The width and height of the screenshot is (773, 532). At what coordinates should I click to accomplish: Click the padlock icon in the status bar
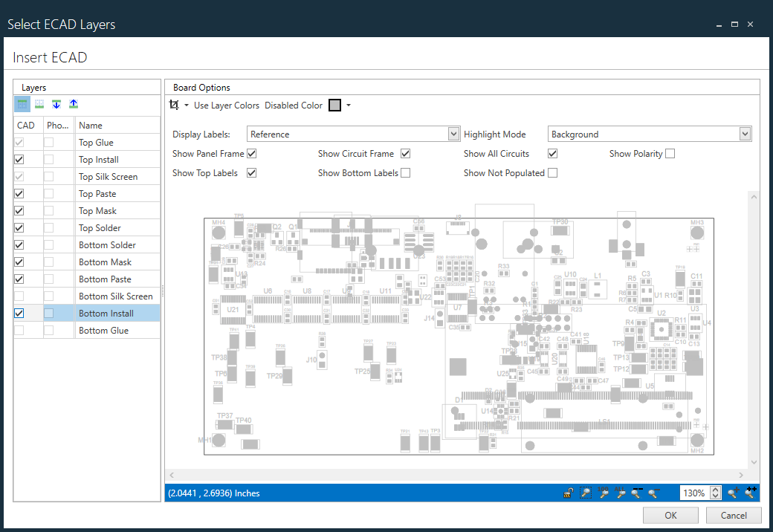coord(568,493)
